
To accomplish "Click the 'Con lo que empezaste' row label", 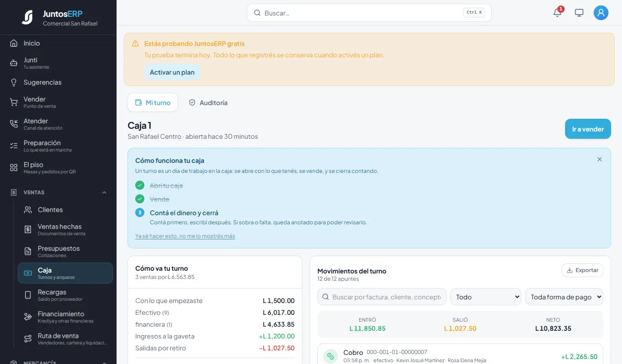I will (x=169, y=301).
